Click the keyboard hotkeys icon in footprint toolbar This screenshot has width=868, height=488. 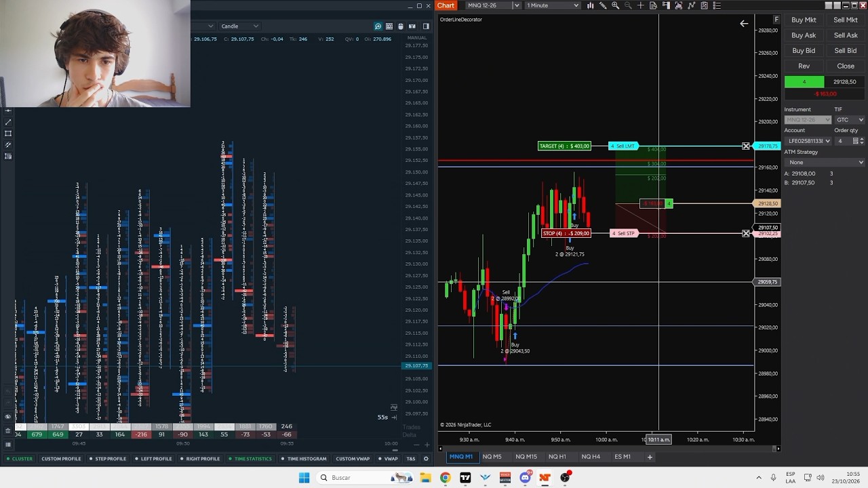tap(389, 26)
